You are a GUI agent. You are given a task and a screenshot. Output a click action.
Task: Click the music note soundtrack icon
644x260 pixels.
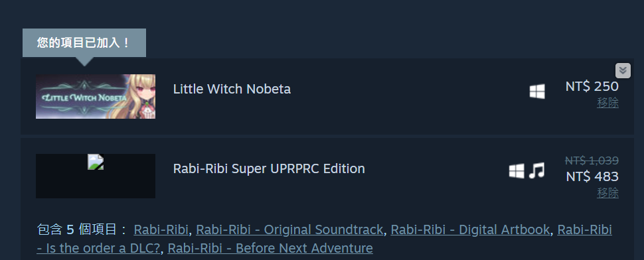tap(537, 170)
